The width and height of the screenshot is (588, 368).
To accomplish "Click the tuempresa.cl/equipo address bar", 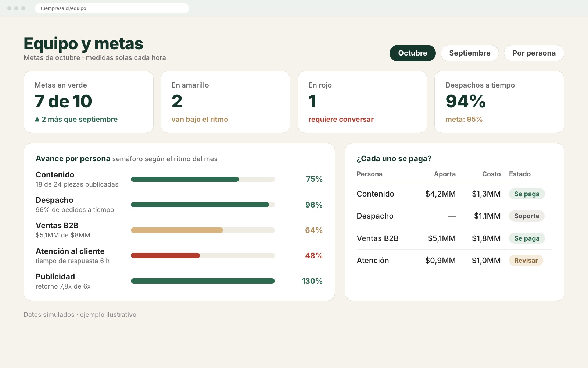I will click(x=112, y=8).
